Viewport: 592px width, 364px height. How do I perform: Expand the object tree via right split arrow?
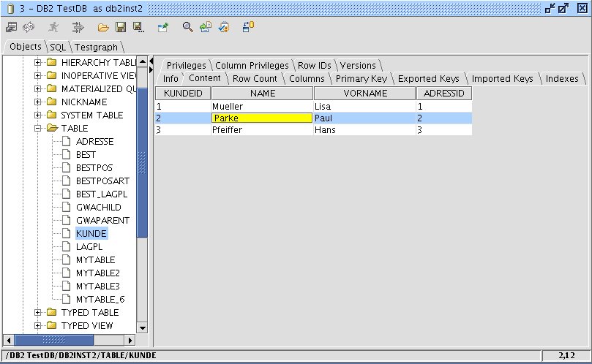pyautogui.click(x=151, y=69)
